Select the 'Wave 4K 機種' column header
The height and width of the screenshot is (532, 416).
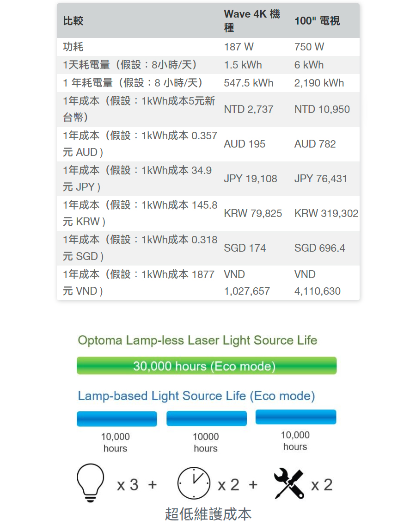click(252, 21)
